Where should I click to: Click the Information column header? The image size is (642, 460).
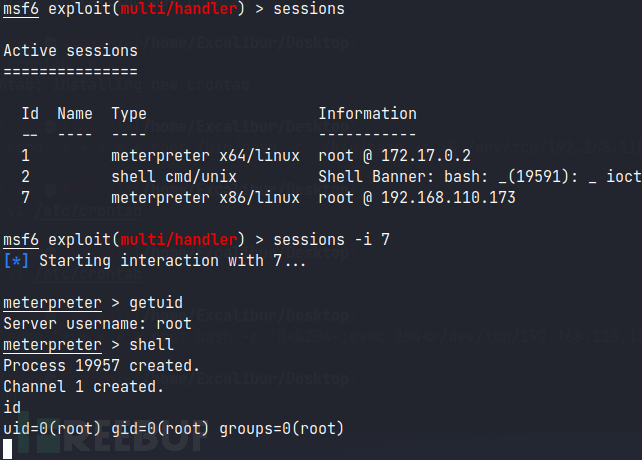click(x=368, y=113)
